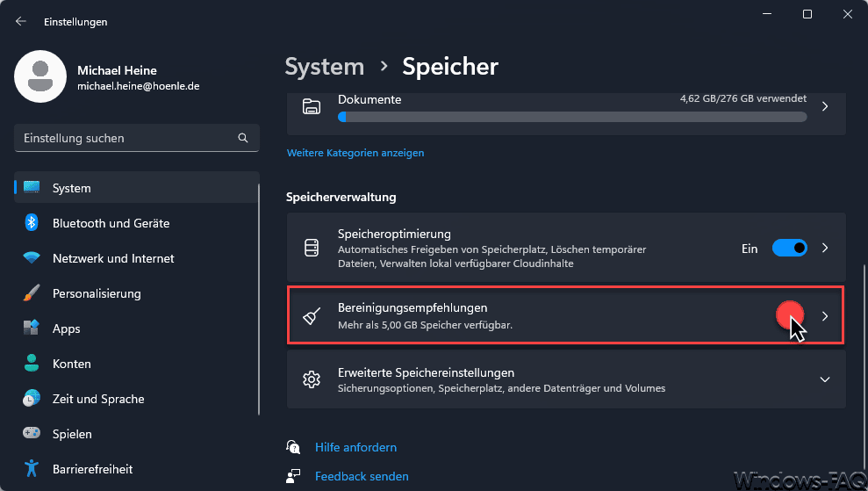The image size is (868, 491).
Task: Click the Dokumente storage usage bar
Action: 572,117
